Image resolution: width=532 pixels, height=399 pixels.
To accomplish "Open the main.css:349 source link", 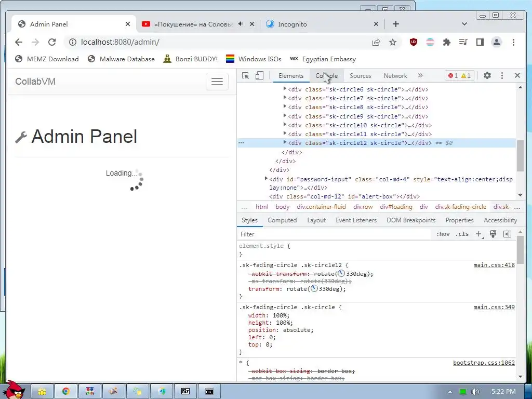I will (494, 307).
